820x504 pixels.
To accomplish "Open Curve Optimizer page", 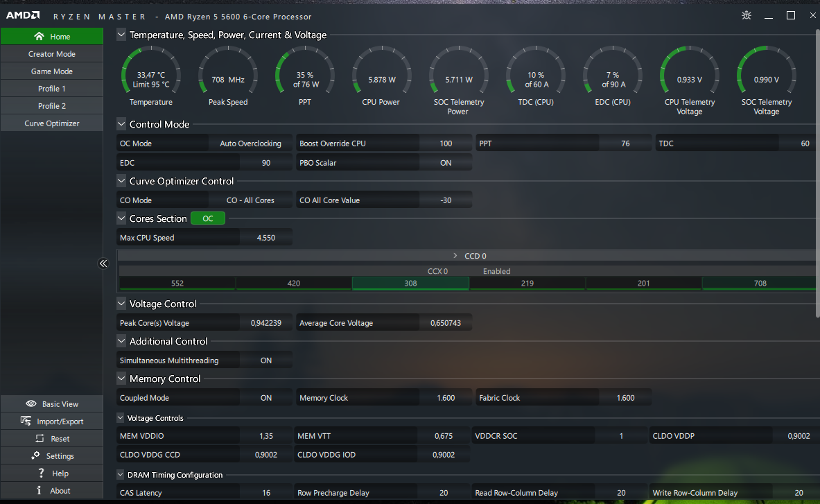I will tap(52, 123).
